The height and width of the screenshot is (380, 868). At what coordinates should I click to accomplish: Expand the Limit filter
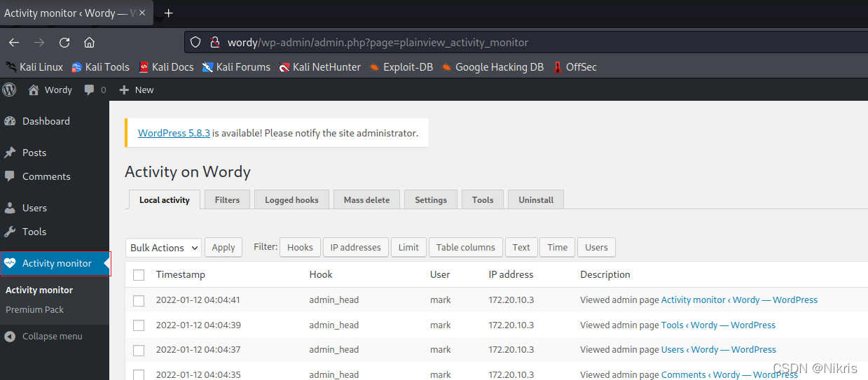408,247
